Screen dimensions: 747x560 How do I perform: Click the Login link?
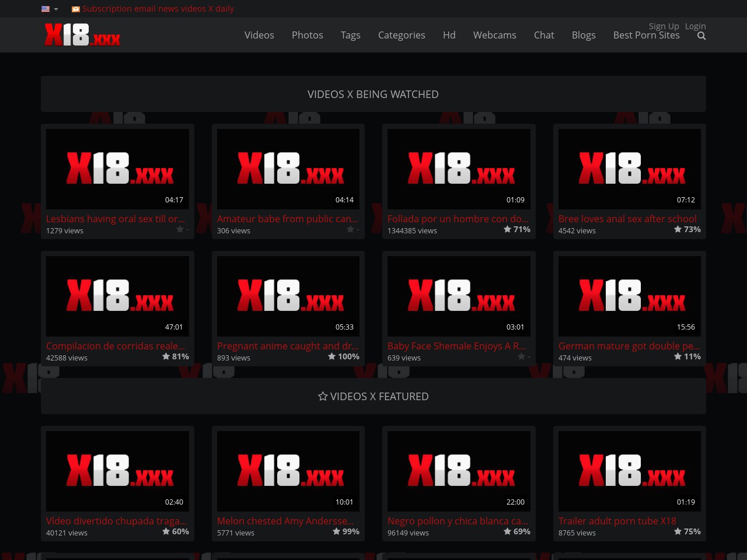tap(695, 26)
